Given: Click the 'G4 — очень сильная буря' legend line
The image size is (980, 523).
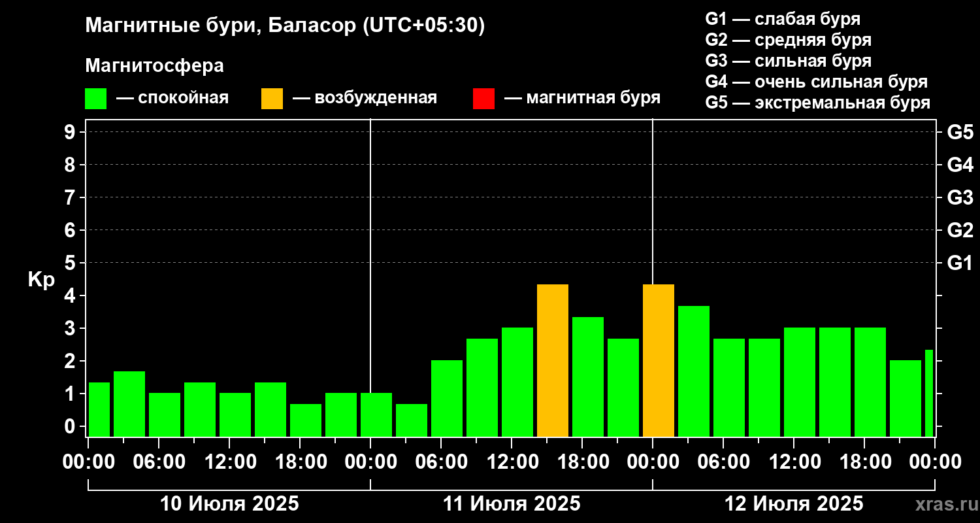Looking at the screenshot, I should [817, 82].
